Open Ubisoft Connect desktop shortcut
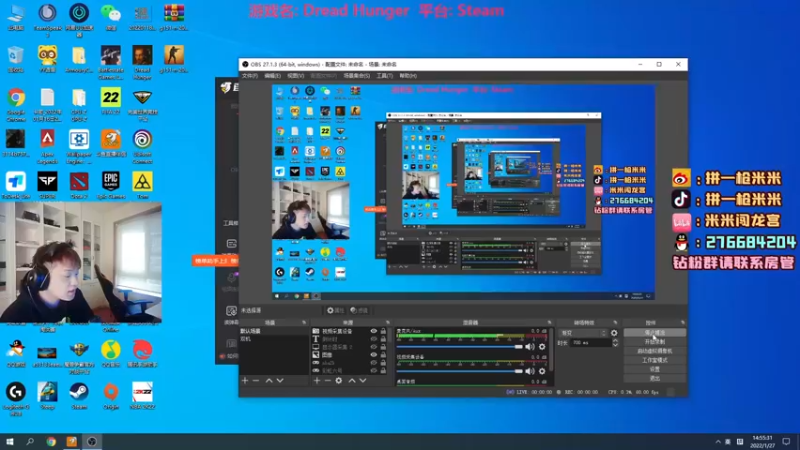The width and height of the screenshot is (800, 450). [x=142, y=146]
